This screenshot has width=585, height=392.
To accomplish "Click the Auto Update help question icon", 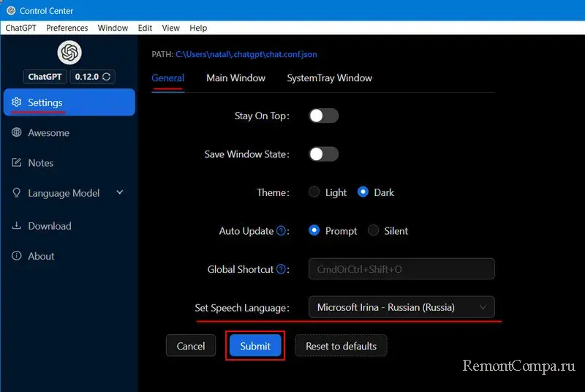I will click(x=281, y=231).
